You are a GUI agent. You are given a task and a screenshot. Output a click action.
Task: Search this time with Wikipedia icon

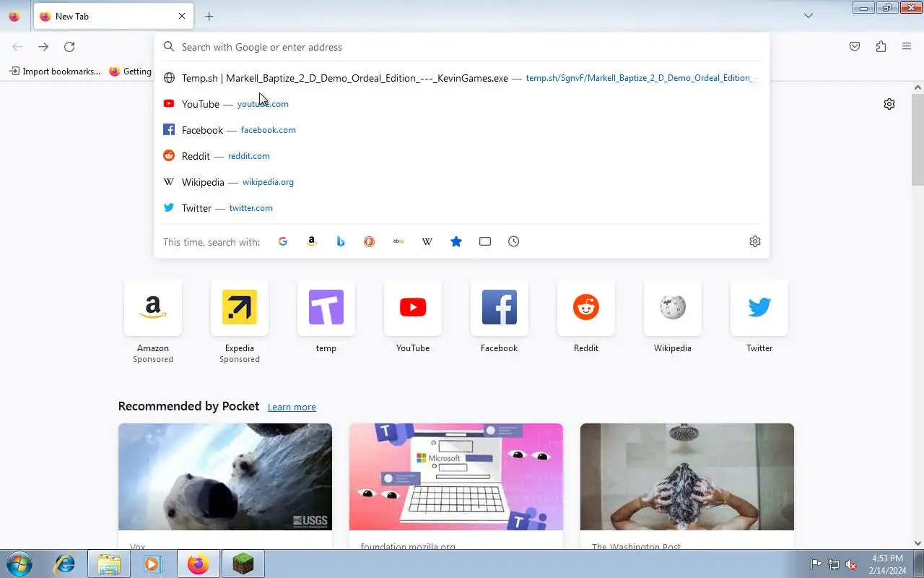tap(427, 241)
